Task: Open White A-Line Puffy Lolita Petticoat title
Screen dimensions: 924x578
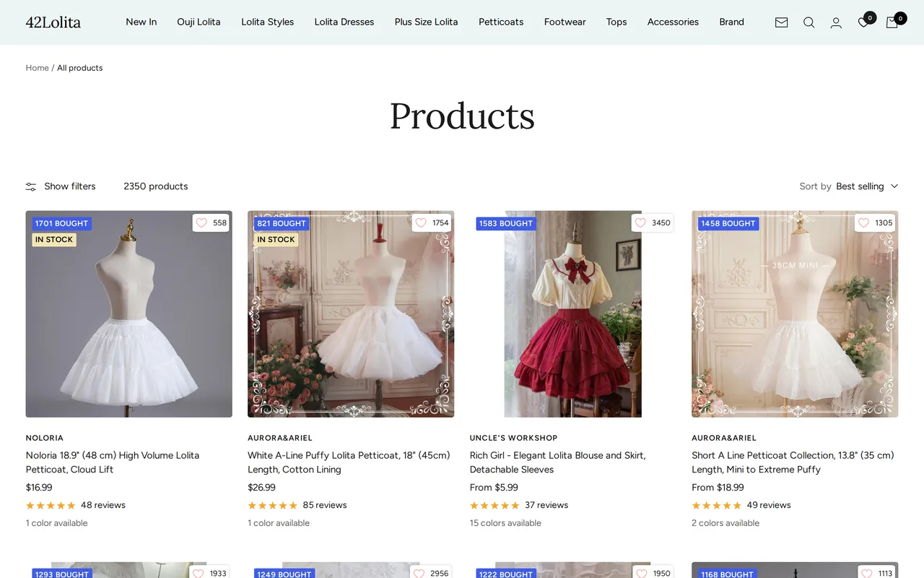Action: 349,462
